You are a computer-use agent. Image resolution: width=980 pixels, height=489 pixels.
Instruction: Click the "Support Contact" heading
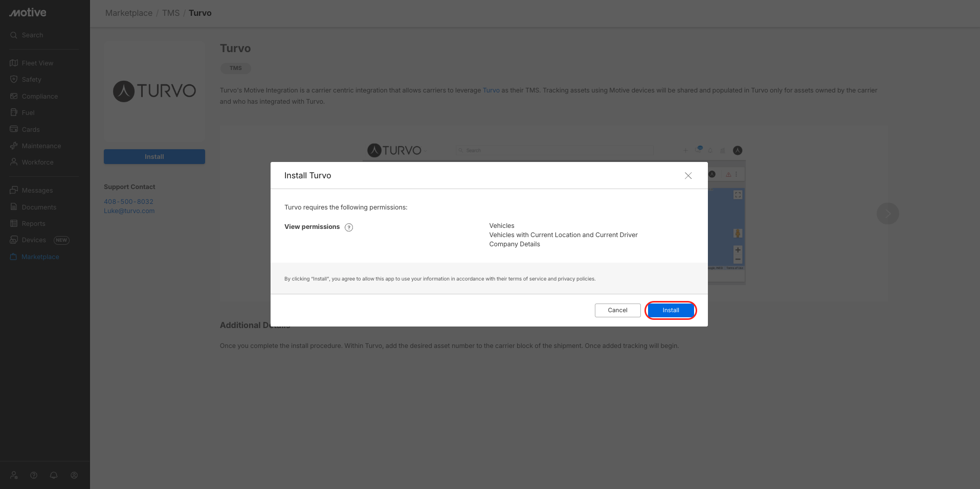tap(129, 187)
